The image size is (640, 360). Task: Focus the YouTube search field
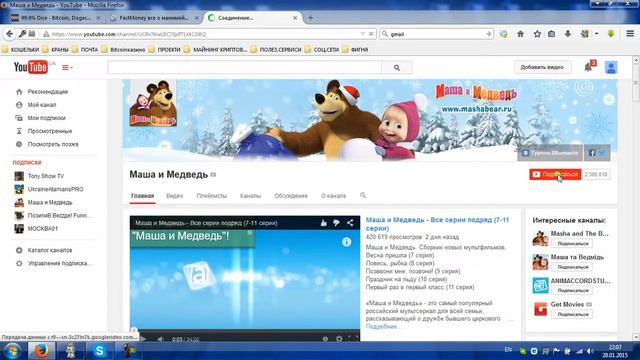point(244,68)
